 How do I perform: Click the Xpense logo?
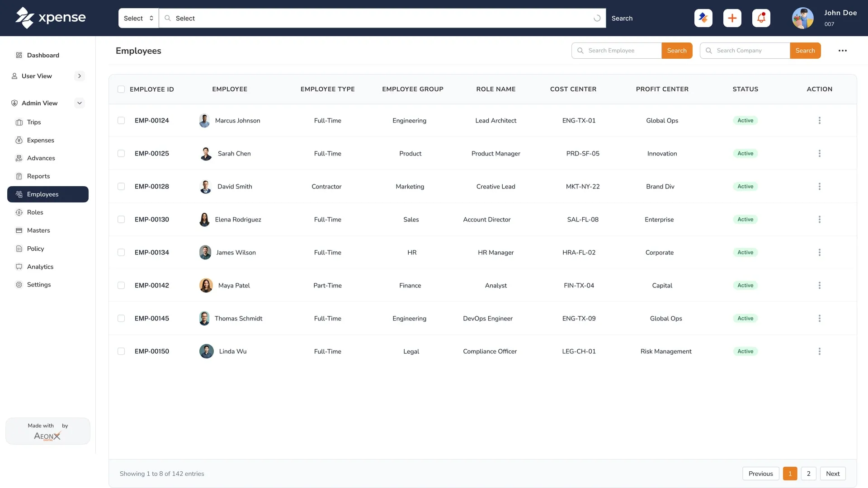coord(50,18)
